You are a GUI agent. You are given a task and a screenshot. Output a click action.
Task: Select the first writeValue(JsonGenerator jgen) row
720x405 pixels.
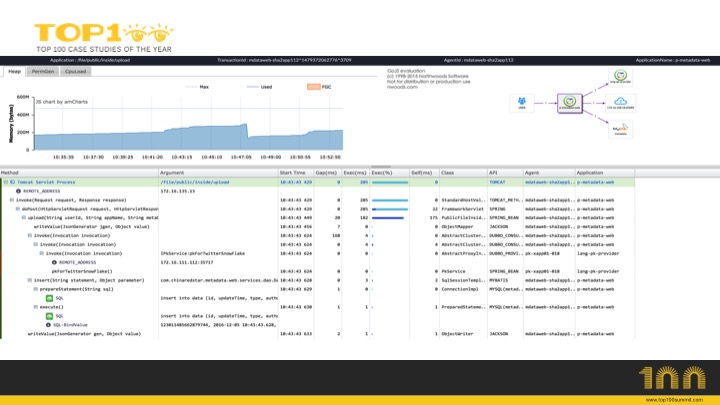pos(317,227)
